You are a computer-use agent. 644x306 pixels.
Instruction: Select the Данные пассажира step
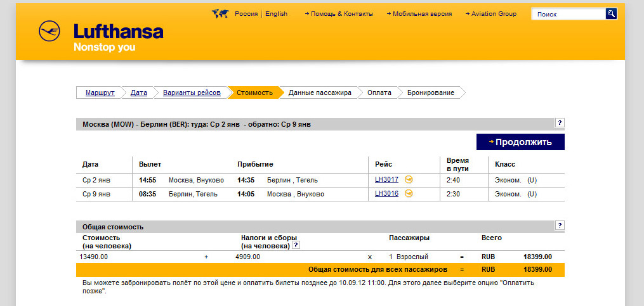(320, 92)
